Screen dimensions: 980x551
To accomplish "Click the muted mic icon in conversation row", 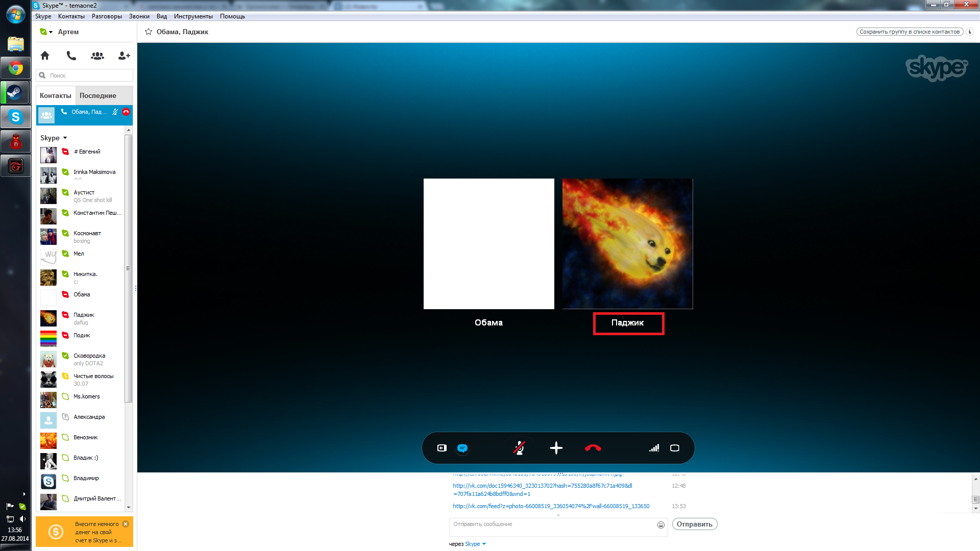I will pyautogui.click(x=115, y=112).
